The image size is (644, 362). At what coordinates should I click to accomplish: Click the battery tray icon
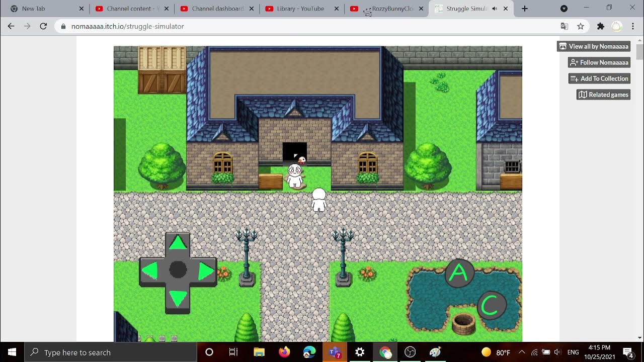pos(546,352)
